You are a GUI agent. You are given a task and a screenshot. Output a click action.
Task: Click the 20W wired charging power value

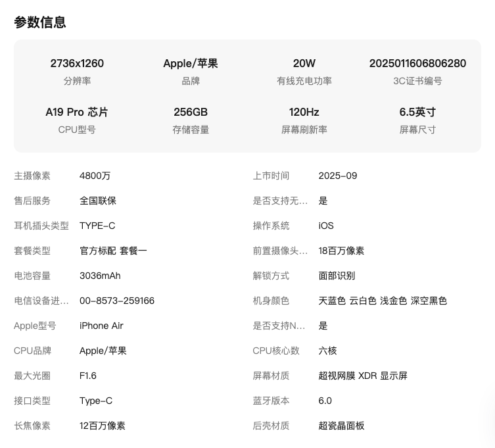pyautogui.click(x=304, y=64)
